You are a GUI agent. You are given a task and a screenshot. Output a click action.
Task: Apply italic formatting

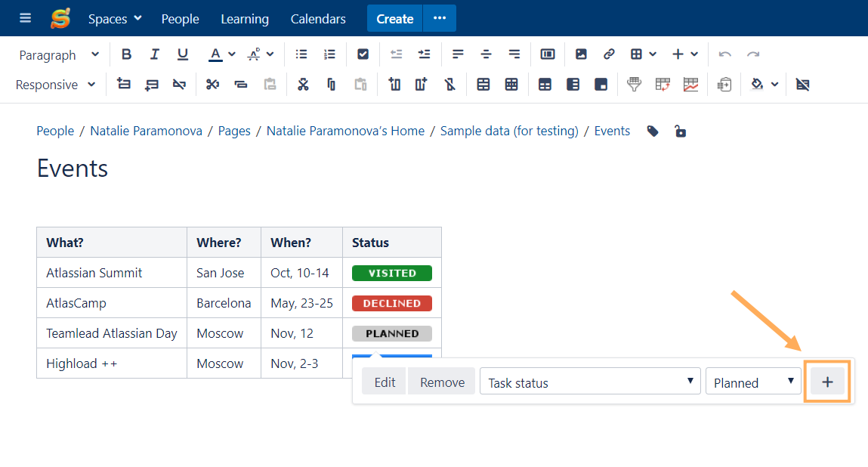(x=154, y=54)
